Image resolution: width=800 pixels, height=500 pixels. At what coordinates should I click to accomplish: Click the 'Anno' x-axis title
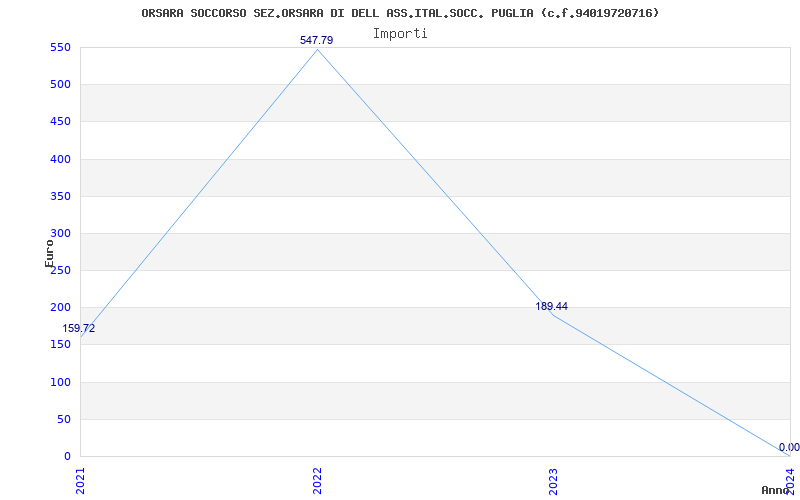pos(775,490)
